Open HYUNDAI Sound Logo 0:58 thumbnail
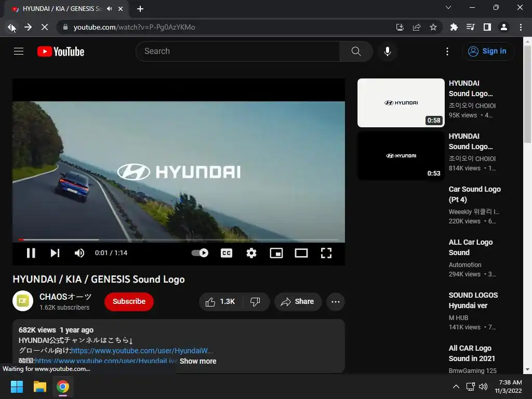The height and width of the screenshot is (399, 532). point(401,103)
